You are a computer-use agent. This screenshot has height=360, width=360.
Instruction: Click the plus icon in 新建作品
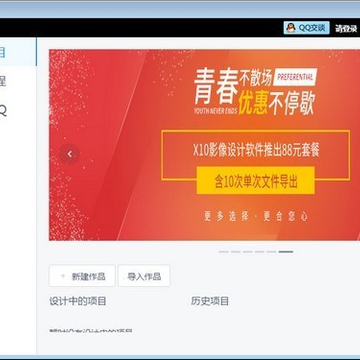coord(63,276)
